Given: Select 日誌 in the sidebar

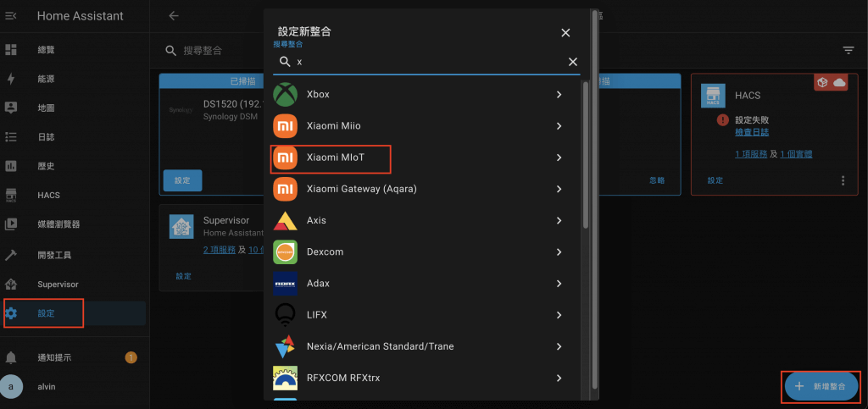Looking at the screenshot, I should click(46, 137).
